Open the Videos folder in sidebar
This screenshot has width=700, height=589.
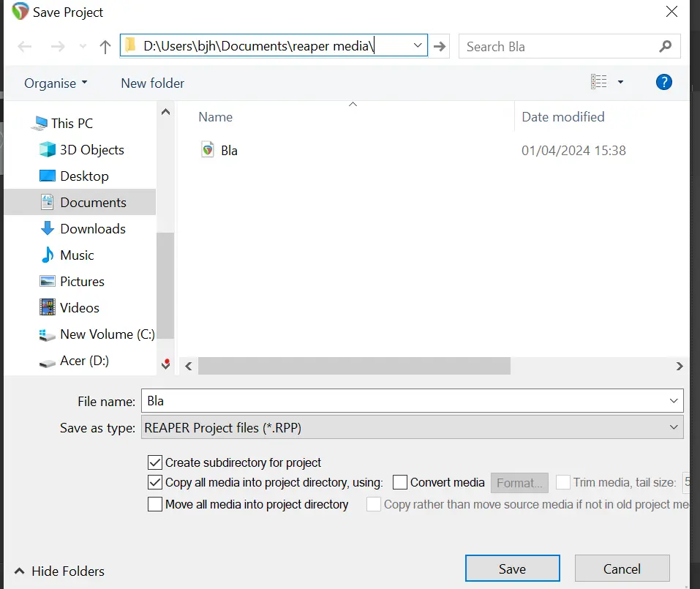pos(79,308)
